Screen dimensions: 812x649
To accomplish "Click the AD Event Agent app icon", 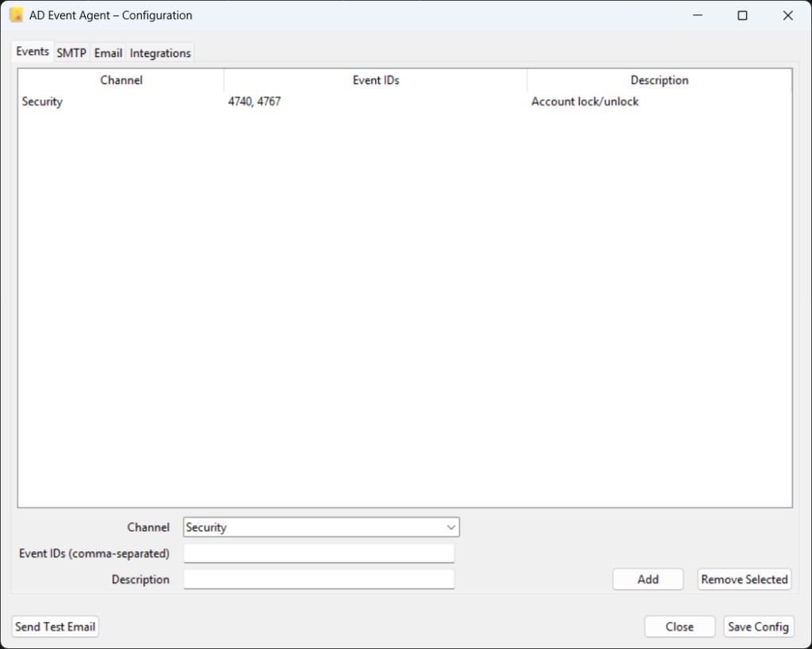I will coord(16,15).
